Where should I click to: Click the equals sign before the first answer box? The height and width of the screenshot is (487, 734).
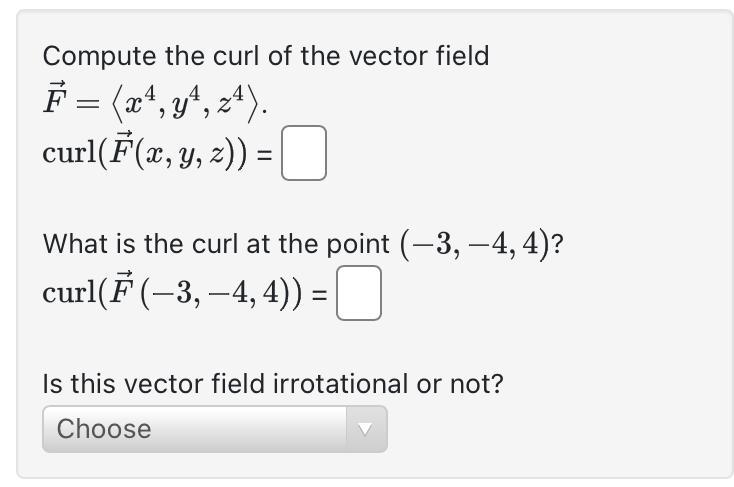pos(264,155)
